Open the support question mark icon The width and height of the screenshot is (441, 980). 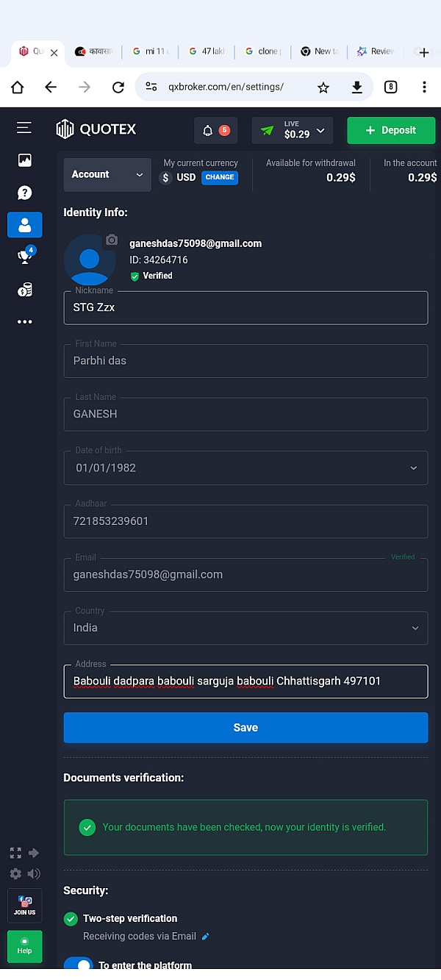point(24,193)
